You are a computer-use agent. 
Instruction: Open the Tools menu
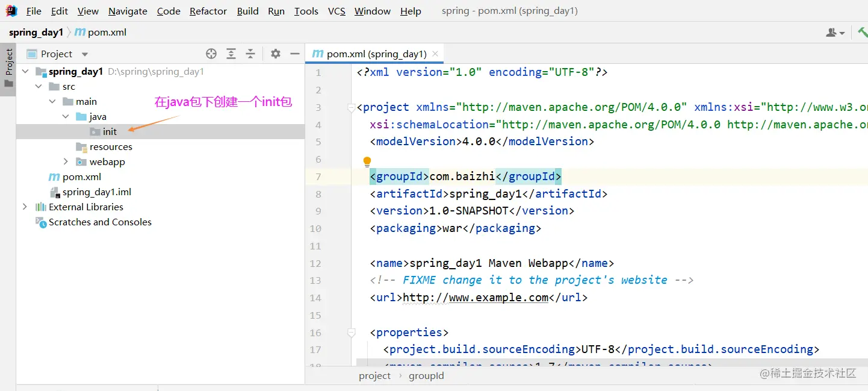[x=306, y=11]
